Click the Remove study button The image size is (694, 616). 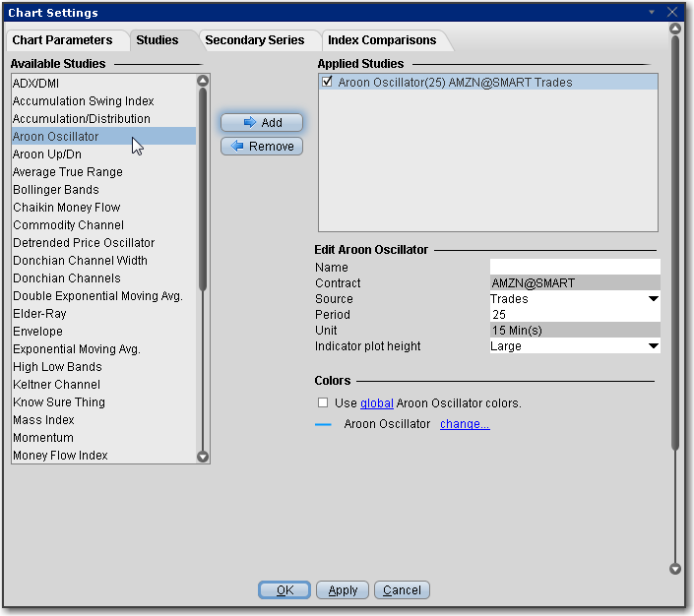click(261, 147)
